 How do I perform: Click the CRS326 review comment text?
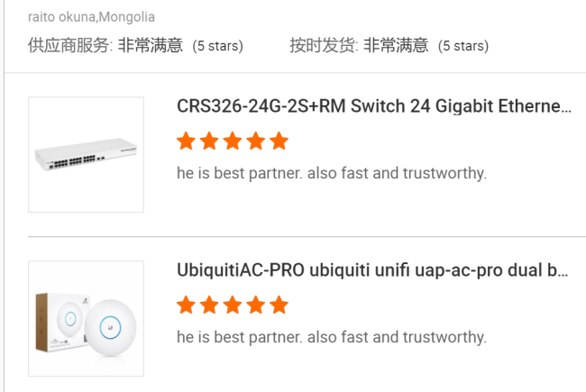[x=332, y=173]
